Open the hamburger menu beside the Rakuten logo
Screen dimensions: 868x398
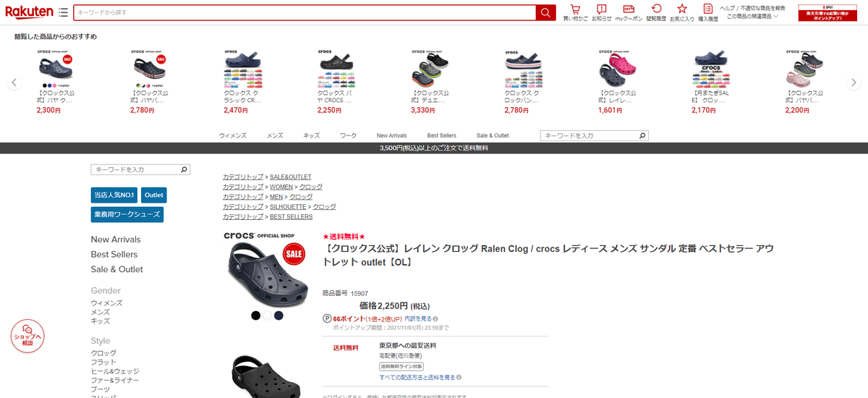coord(64,12)
